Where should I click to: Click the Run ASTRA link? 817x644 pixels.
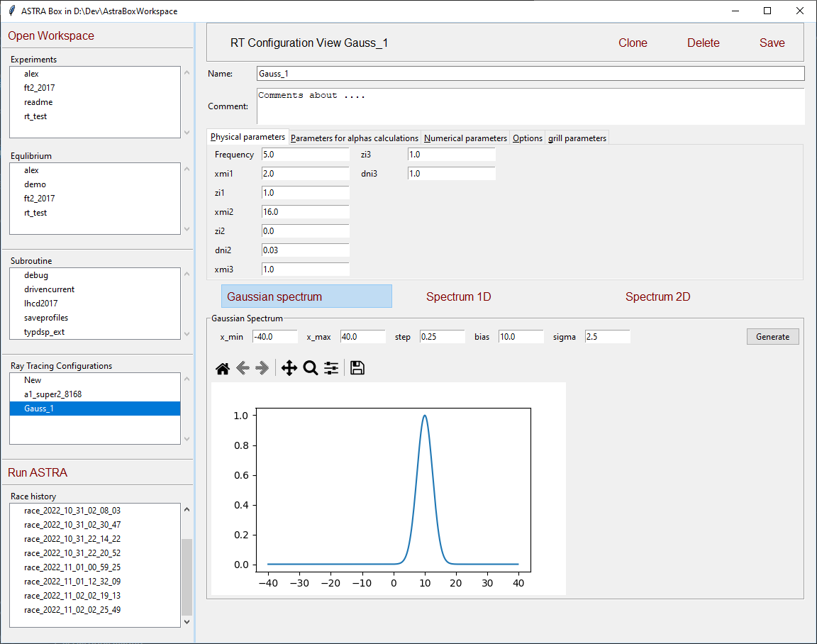click(x=38, y=472)
